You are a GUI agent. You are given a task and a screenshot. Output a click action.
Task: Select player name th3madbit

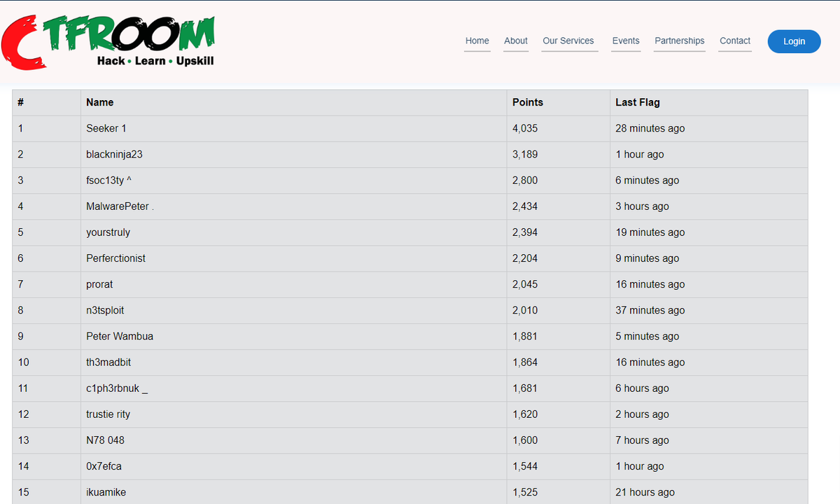(x=108, y=362)
